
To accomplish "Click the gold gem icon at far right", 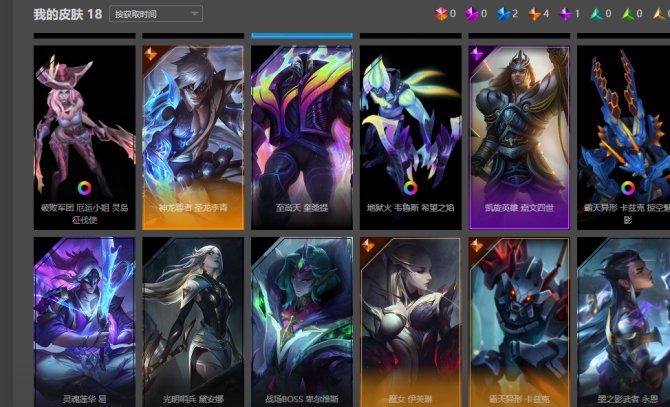I will [661, 14].
